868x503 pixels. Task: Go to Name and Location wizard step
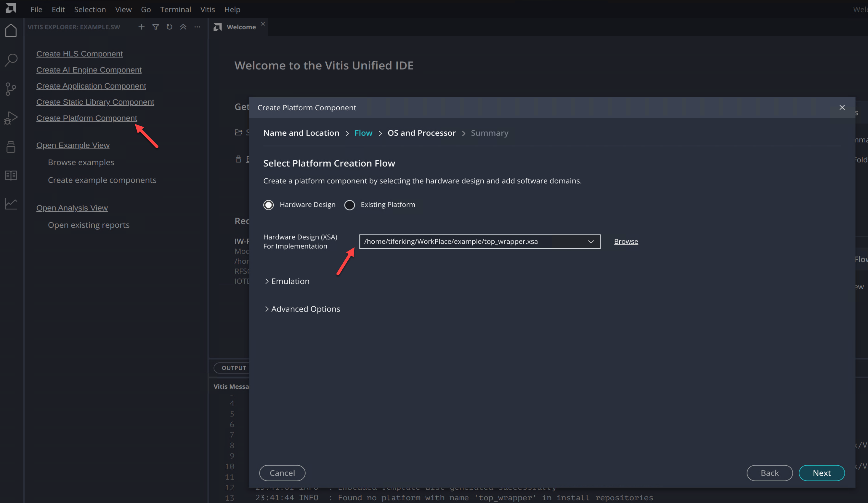[301, 133]
